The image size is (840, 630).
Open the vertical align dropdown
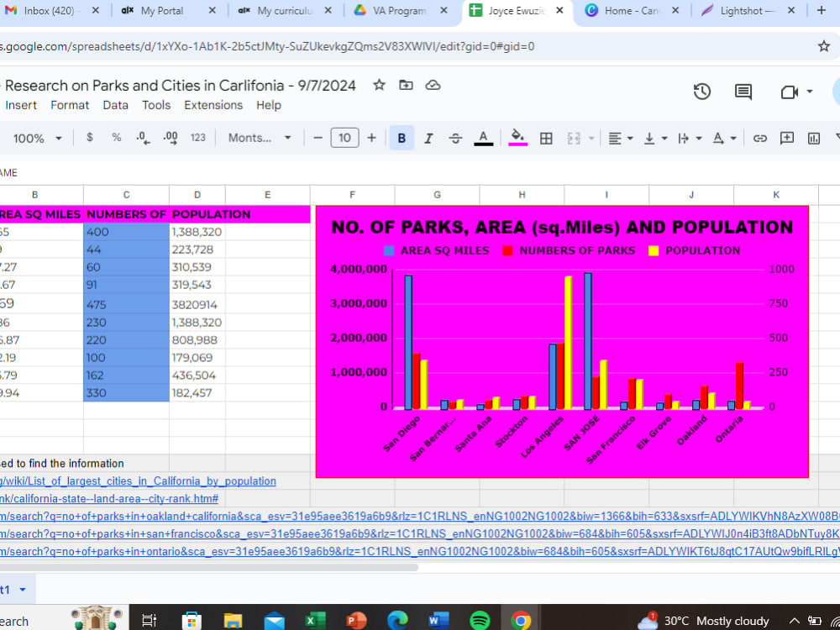[x=654, y=139]
